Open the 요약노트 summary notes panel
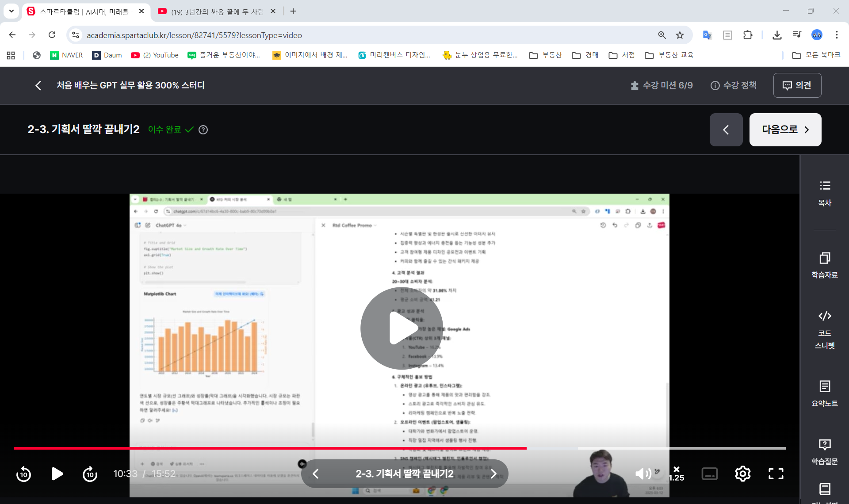This screenshot has width=849, height=504. (x=825, y=393)
